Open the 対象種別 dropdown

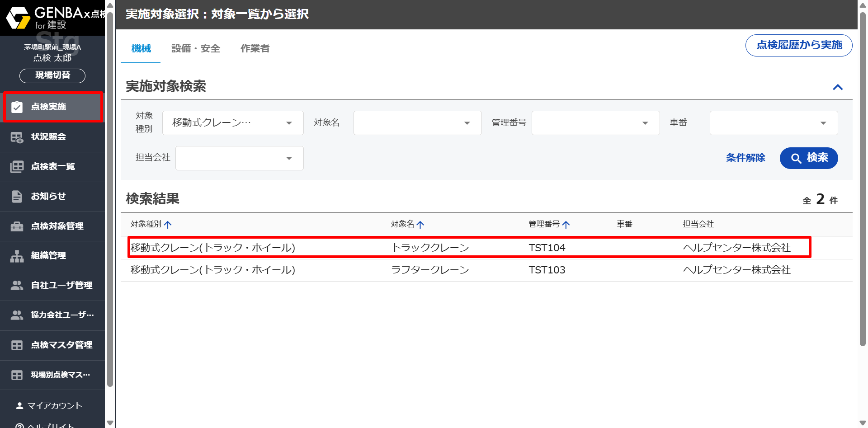click(x=233, y=123)
